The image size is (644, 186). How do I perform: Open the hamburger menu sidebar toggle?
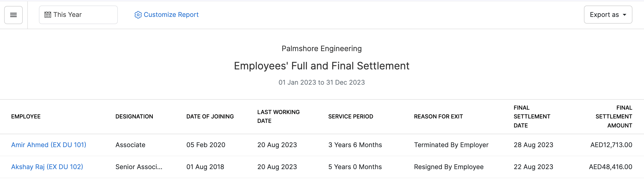coord(13,15)
